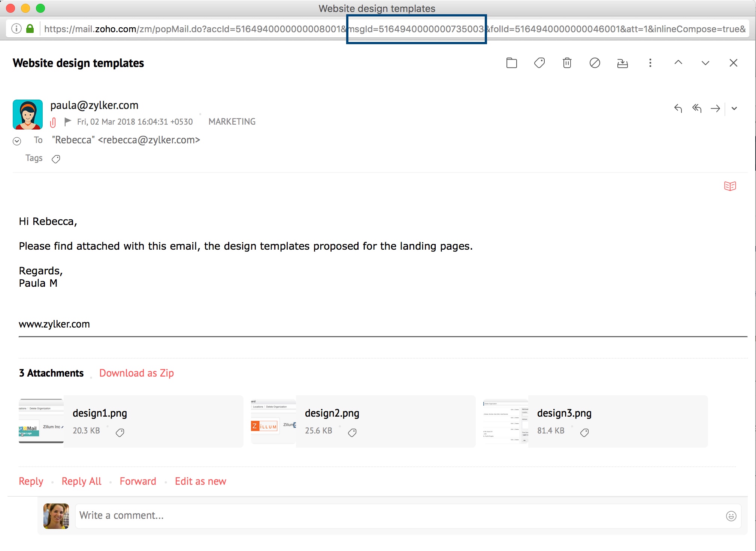The width and height of the screenshot is (756, 551).
Task: Open more reply options dropdown arrow
Action: (x=734, y=109)
